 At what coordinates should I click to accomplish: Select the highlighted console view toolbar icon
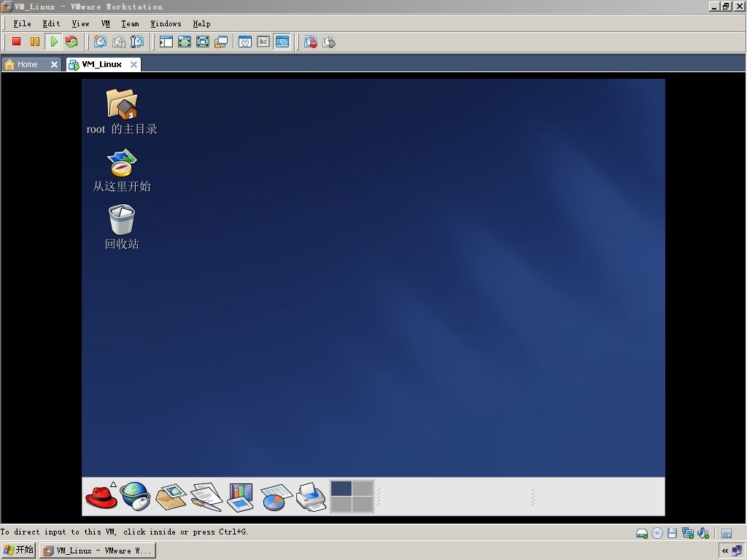pos(282,42)
